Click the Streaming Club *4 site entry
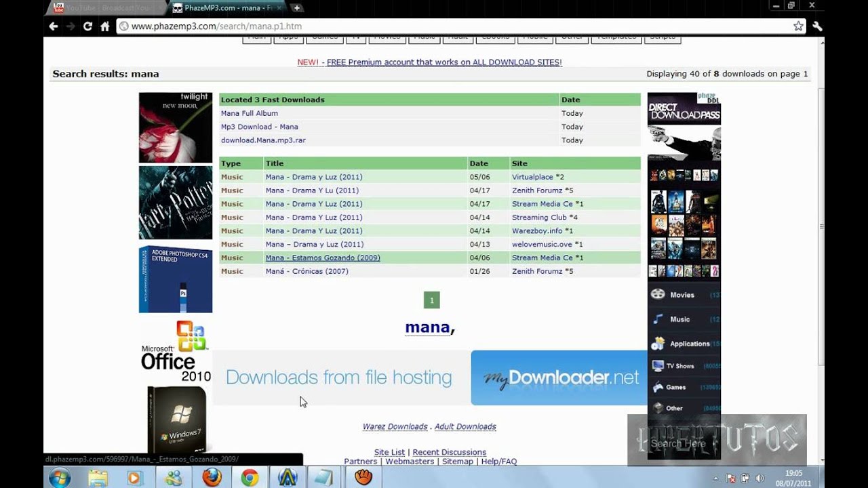868x488 pixels. (545, 218)
